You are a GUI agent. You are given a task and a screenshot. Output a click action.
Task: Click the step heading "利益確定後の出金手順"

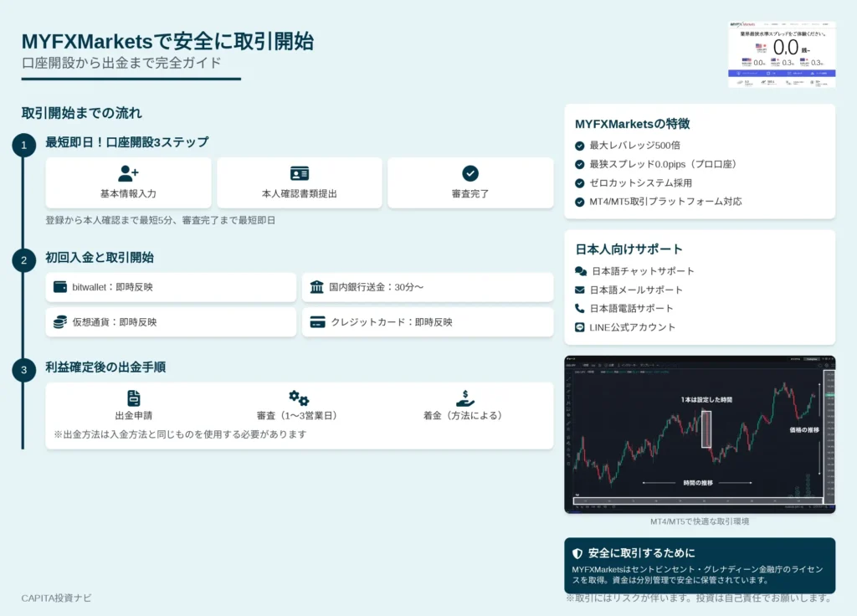pos(105,367)
